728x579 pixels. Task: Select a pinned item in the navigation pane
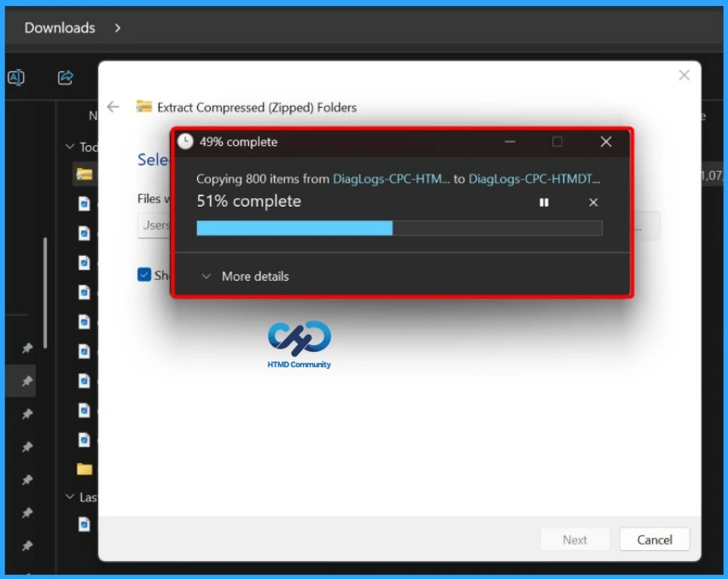26,379
